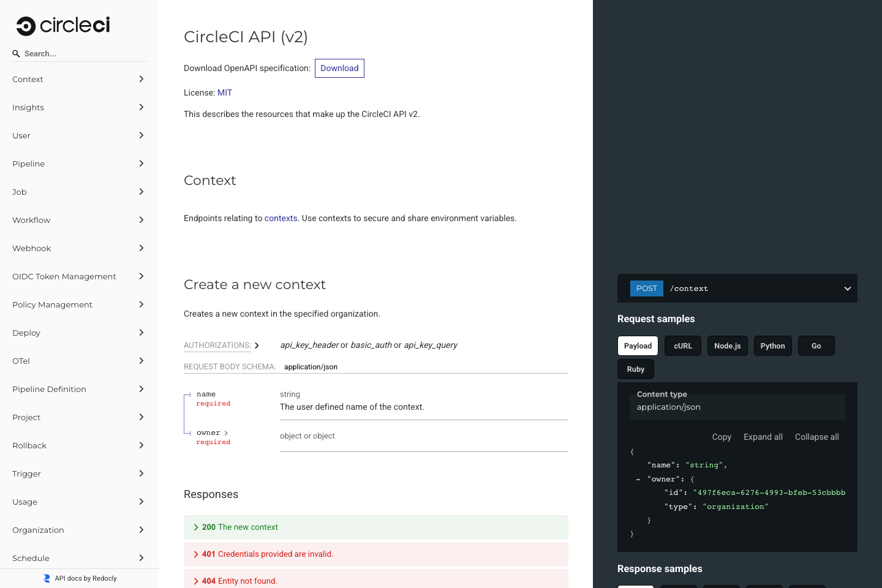This screenshot has height=588, width=882.
Task: Open the POST /context endpoint dropdown
Action: tap(847, 288)
